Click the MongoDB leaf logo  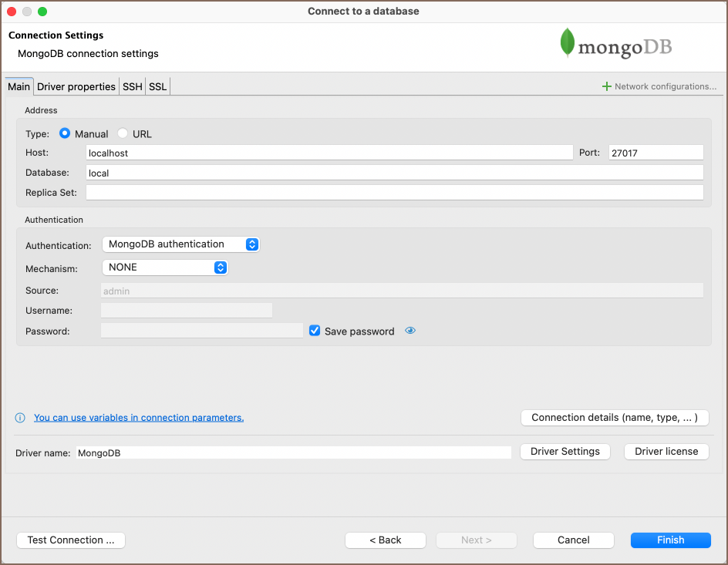tap(568, 43)
